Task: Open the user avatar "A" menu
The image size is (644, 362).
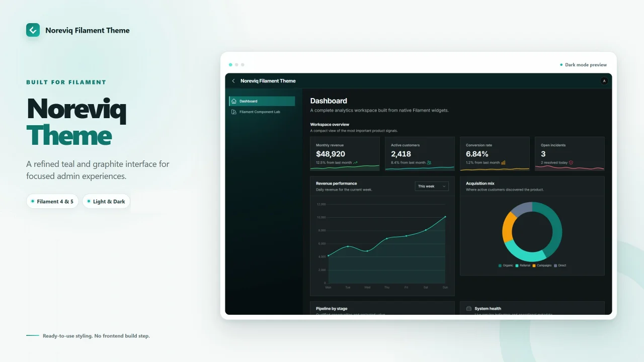Action: [x=604, y=81]
